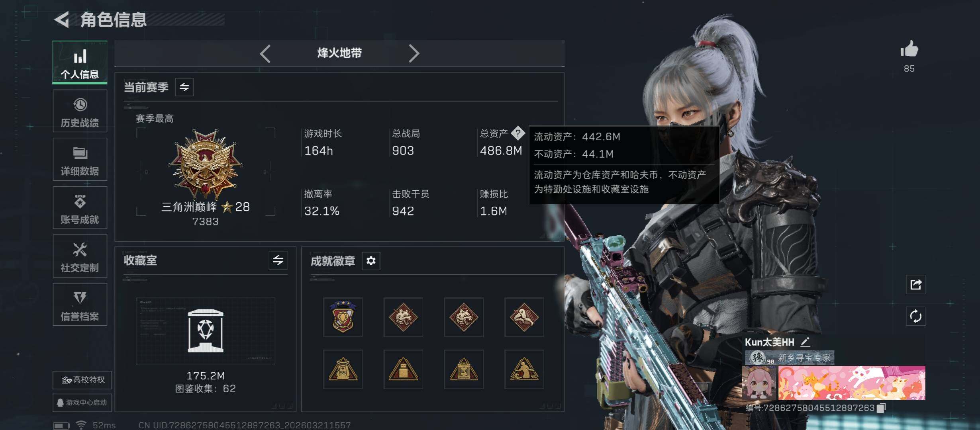980x430 pixels.
Task: Switch to next mode with right chevron
Action: (414, 53)
